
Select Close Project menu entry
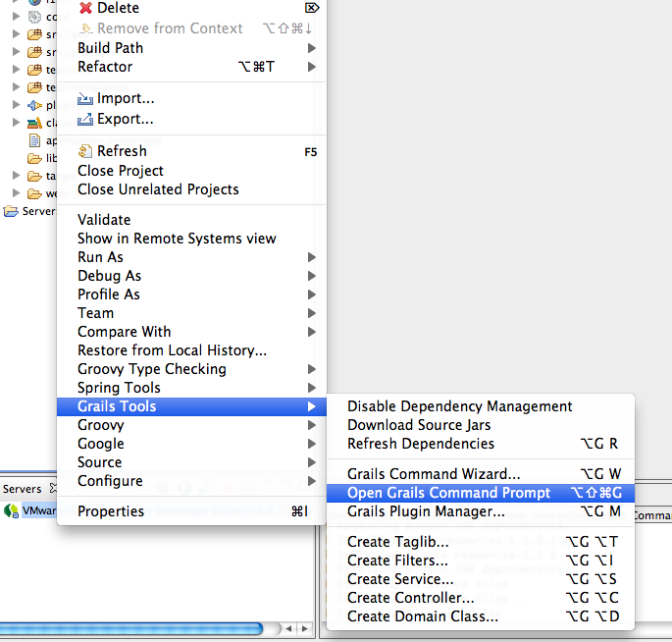[x=191, y=171]
